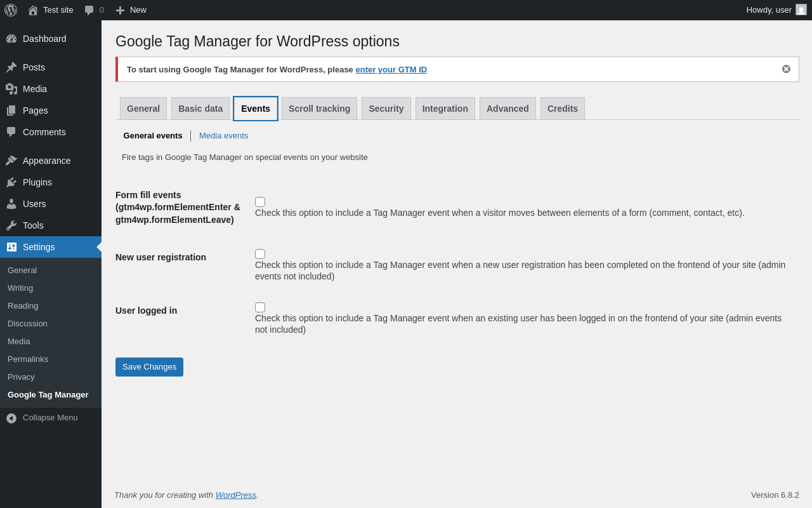Image resolution: width=812 pixels, height=508 pixels.
Task: Open Settings Reading submenu
Action: tap(23, 306)
